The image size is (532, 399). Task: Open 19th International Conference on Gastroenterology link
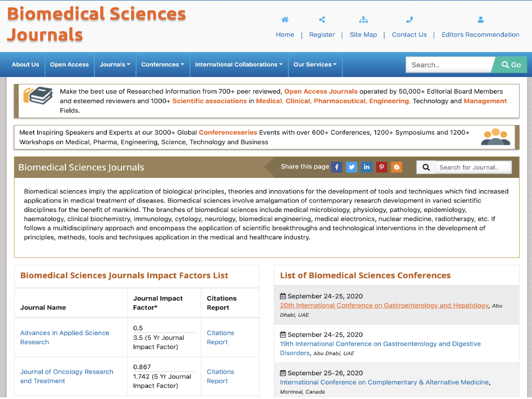[380, 348]
